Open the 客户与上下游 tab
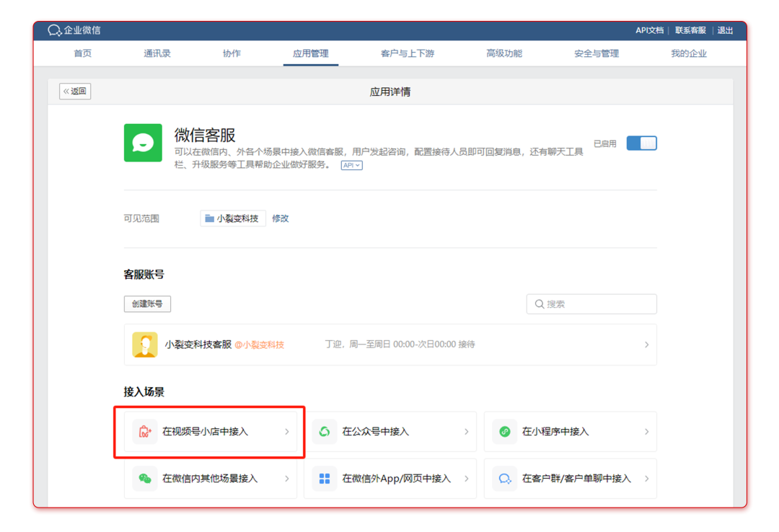Image resolution: width=779 pixels, height=532 pixels. point(408,53)
